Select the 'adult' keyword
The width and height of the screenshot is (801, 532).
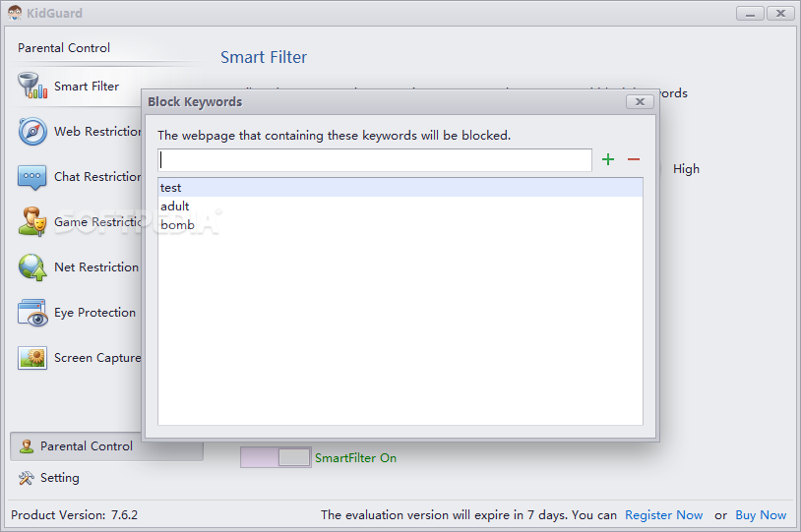[400, 207]
